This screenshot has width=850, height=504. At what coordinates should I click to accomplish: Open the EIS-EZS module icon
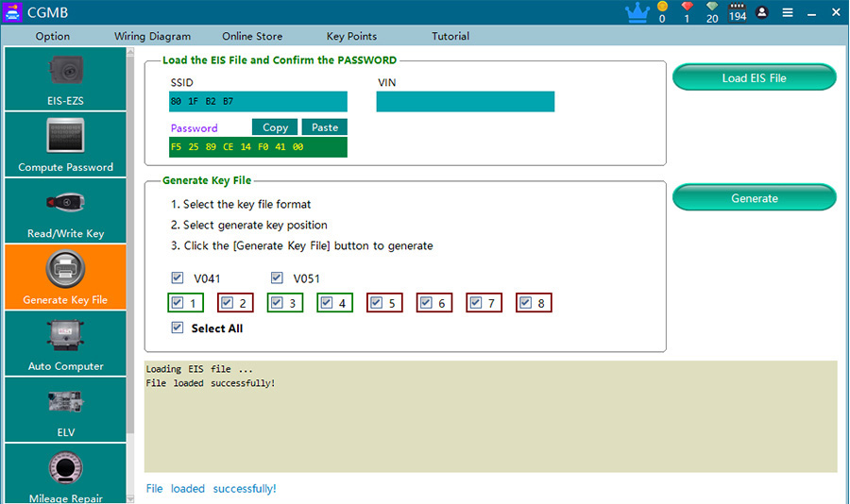[x=65, y=71]
